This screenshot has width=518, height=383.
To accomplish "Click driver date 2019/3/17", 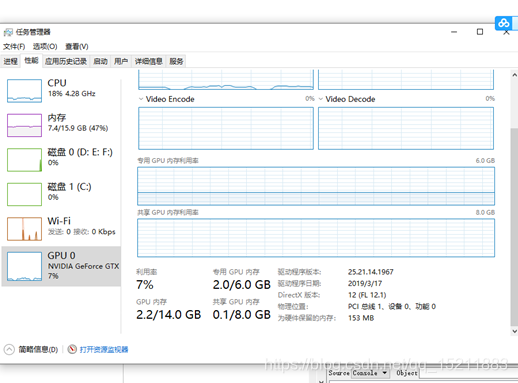I will pos(365,284).
